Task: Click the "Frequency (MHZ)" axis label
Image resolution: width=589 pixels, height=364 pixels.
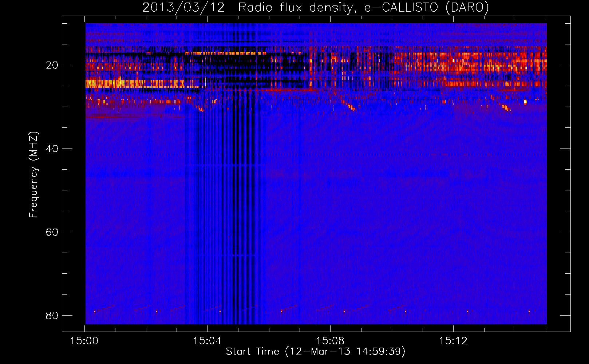Action: pos(33,175)
